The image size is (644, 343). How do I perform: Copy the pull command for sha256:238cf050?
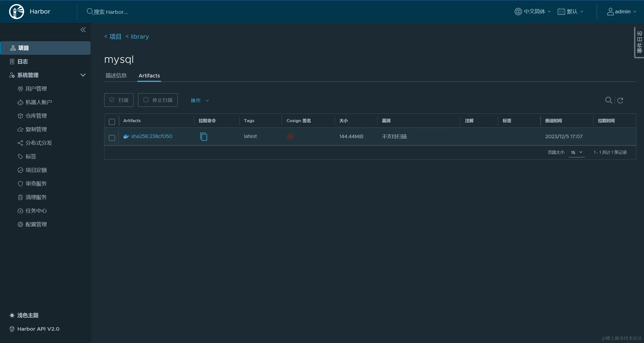pos(204,136)
